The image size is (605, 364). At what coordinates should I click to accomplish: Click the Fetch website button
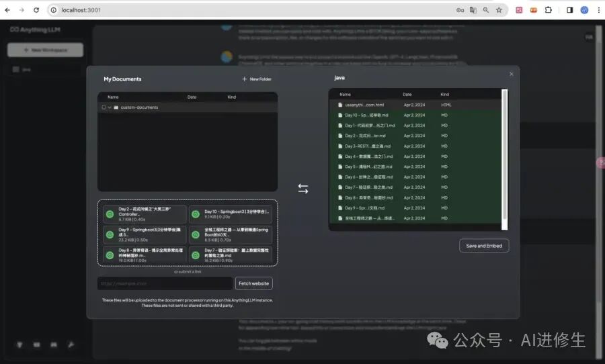(x=253, y=283)
